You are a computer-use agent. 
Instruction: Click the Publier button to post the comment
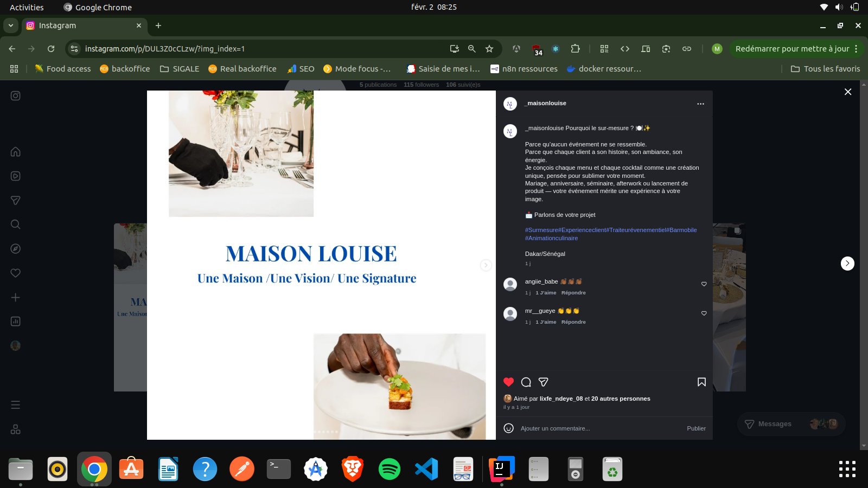(x=696, y=428)
